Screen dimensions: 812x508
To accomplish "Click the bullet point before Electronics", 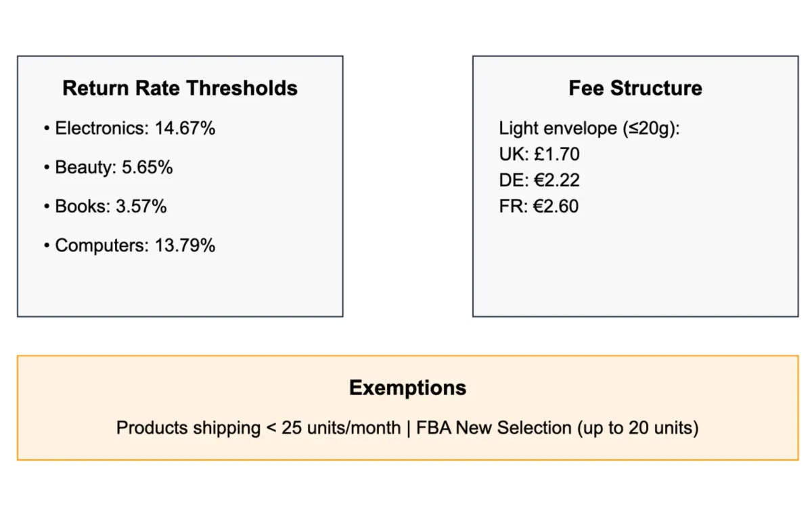I will point(47,128).
